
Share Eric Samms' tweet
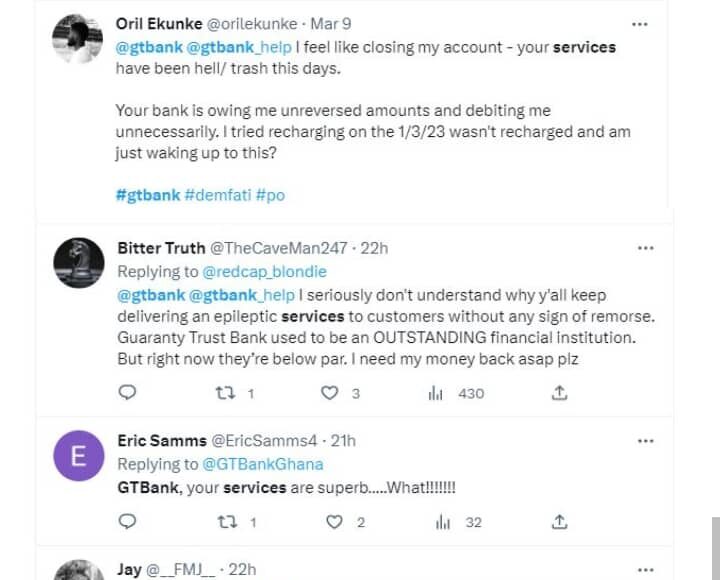click(560, 522)
